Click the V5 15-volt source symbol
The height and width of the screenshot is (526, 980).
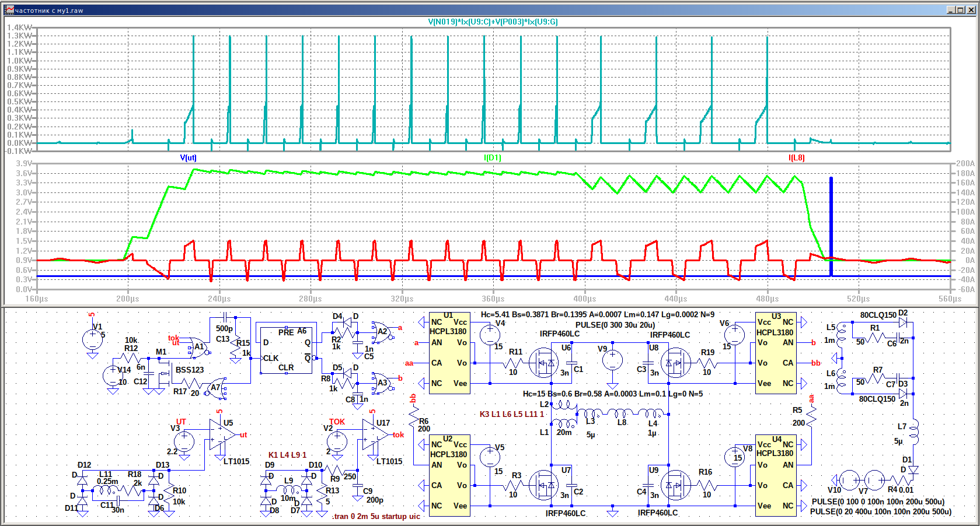point(490,457)
